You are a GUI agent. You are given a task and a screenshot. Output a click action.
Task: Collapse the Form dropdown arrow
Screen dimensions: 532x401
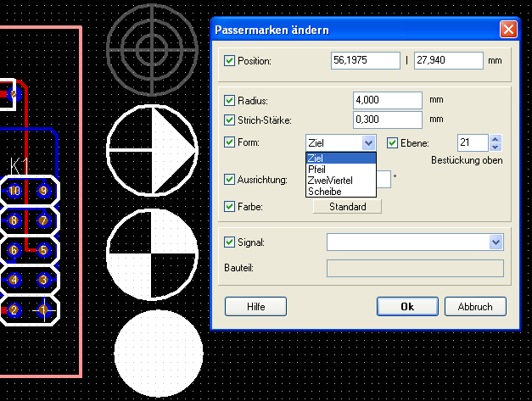pos(368,143)
